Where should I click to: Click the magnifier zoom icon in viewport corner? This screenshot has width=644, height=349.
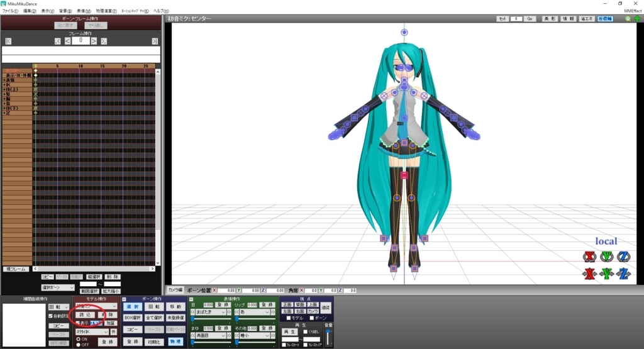[628, 19]
